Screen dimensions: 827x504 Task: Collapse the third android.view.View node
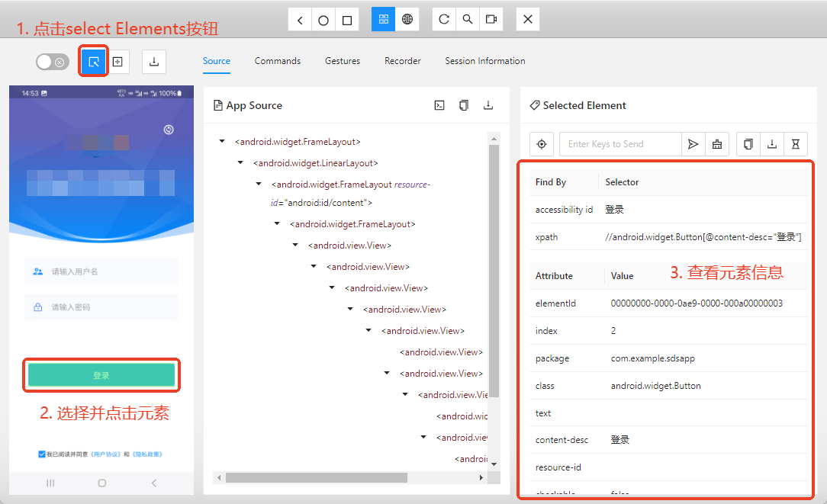[x=332, y=288]
